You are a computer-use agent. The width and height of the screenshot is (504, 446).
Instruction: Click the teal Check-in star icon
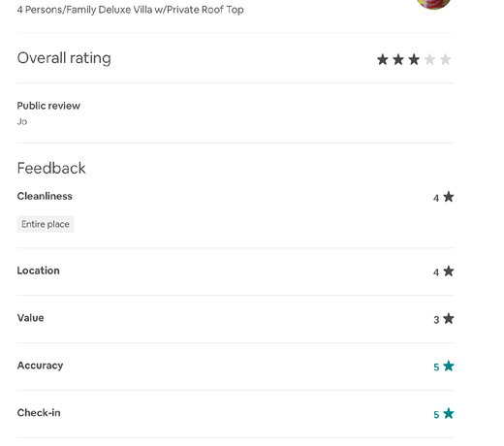pyautogui.click(x=449, y=413)
